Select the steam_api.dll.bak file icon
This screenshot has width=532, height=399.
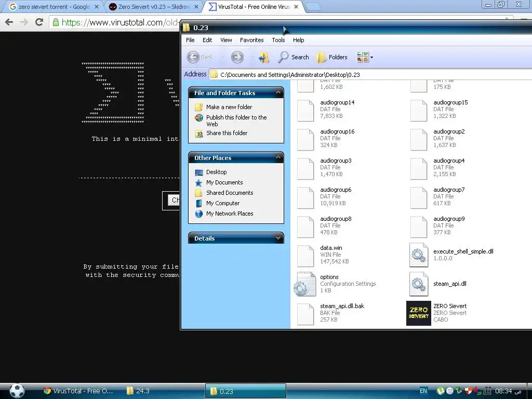tap(305, 314)
